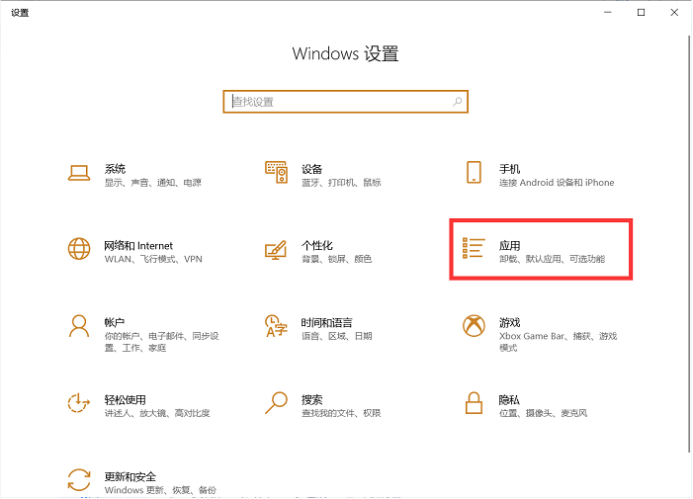Click the padlock icon for 隐私
This screenshot has width=693, height=499.
(474, 403)
